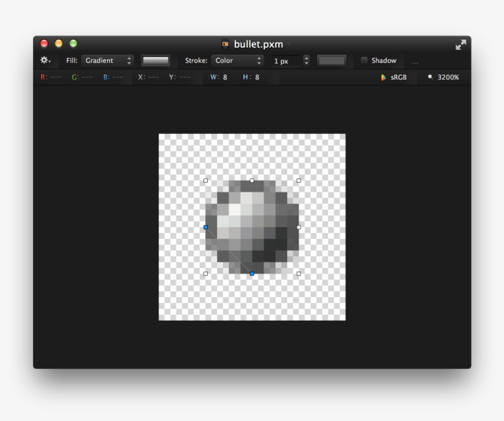Select the blue gradient handle on the canvas
Viewport: 504px width, 421px height.
(x=206, y=227)
